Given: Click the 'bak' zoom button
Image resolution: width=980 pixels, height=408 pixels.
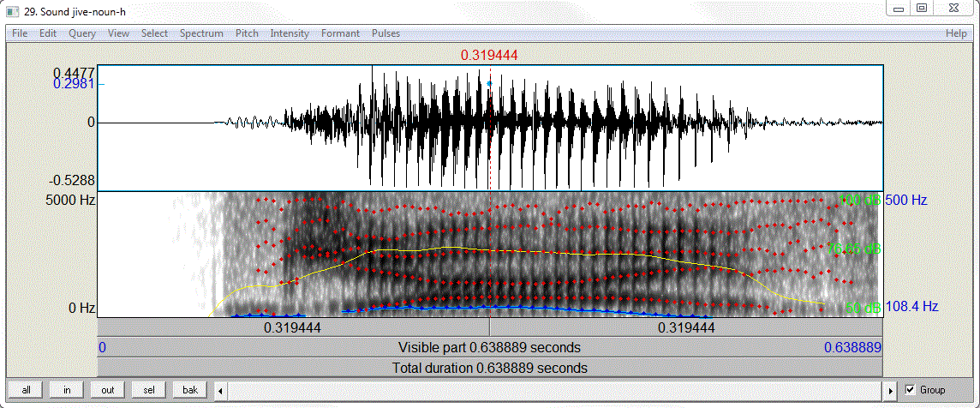Looking at the screenshot, I should (x=190, y=390).
